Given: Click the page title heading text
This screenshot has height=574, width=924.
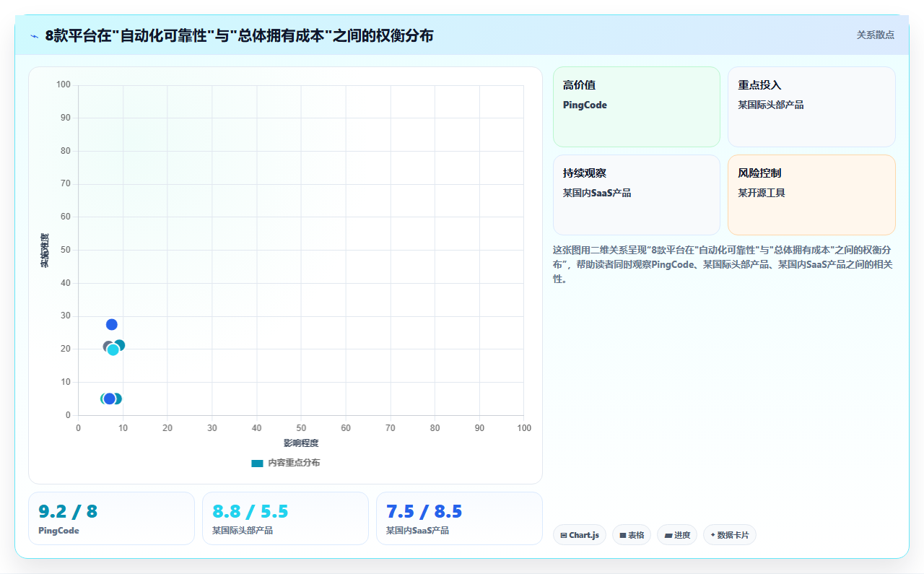Looking at the screenshot, I should click(239, 35).
